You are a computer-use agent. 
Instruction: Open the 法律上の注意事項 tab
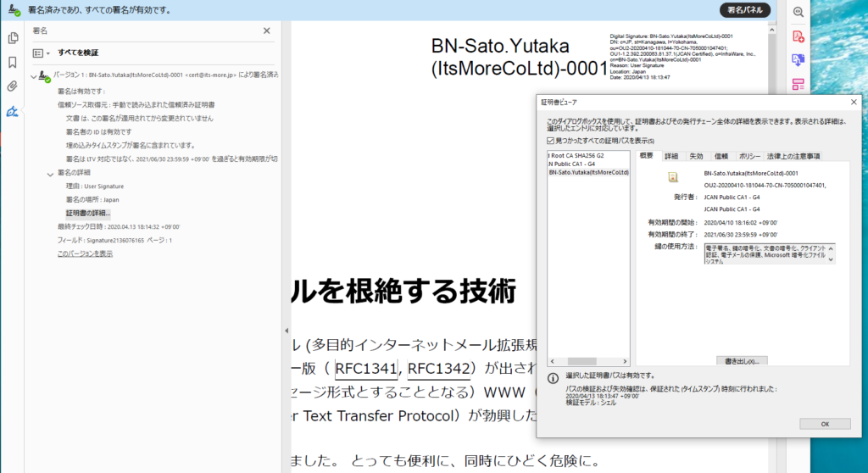click(x=793, y=156)
